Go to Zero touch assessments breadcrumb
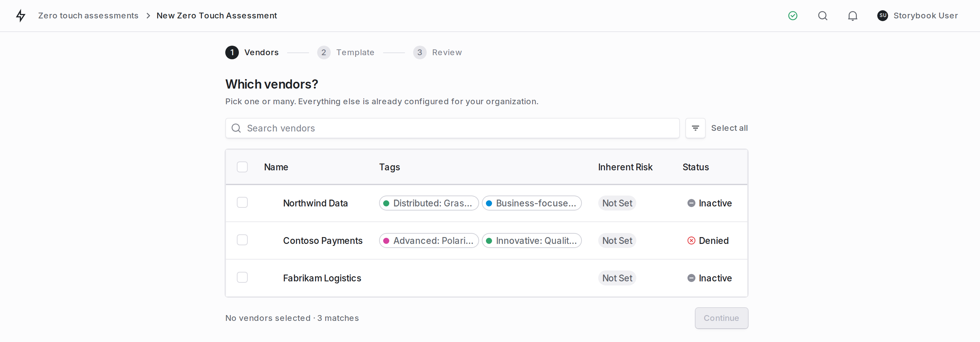This screenshot has height=342, width=980. click(x=88, y=16)
